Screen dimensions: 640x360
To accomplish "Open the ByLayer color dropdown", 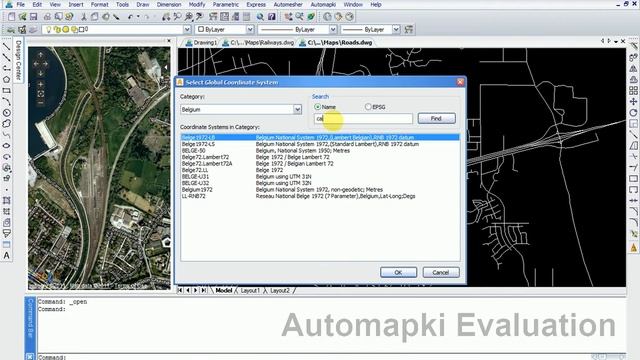I will [x=250, y=29].
